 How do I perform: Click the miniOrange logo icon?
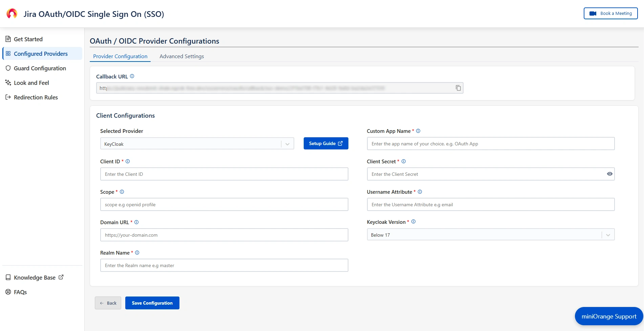point(12,14)
